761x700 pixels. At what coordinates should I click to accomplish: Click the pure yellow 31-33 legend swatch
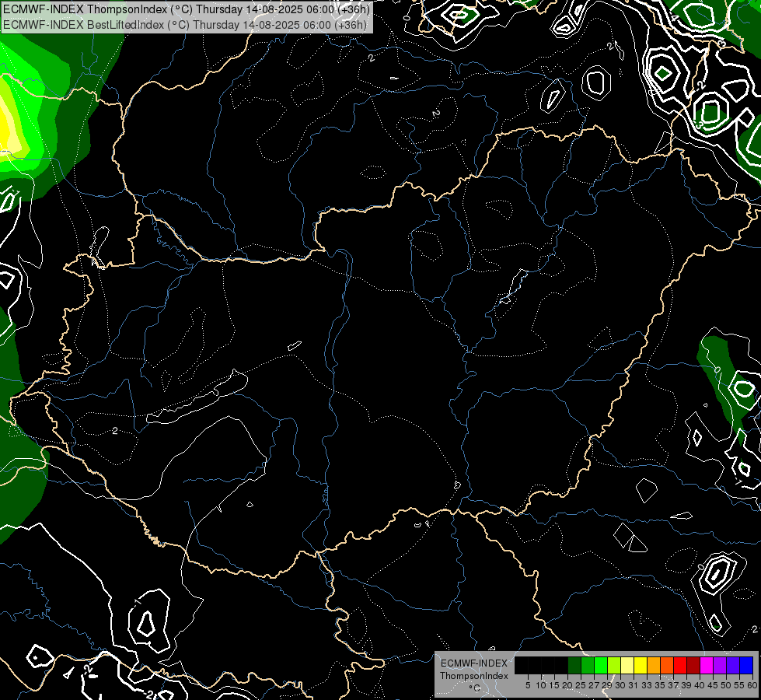point(641,665)
